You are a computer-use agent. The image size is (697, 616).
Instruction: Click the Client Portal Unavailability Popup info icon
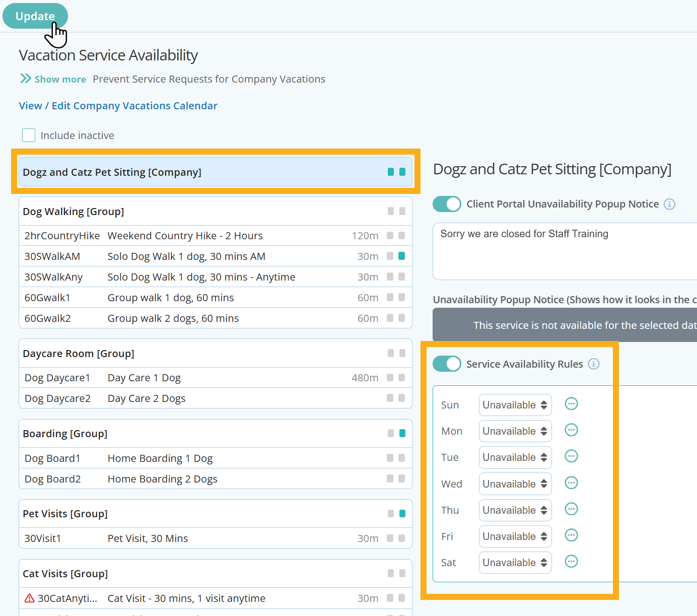[x=669, y=204]
